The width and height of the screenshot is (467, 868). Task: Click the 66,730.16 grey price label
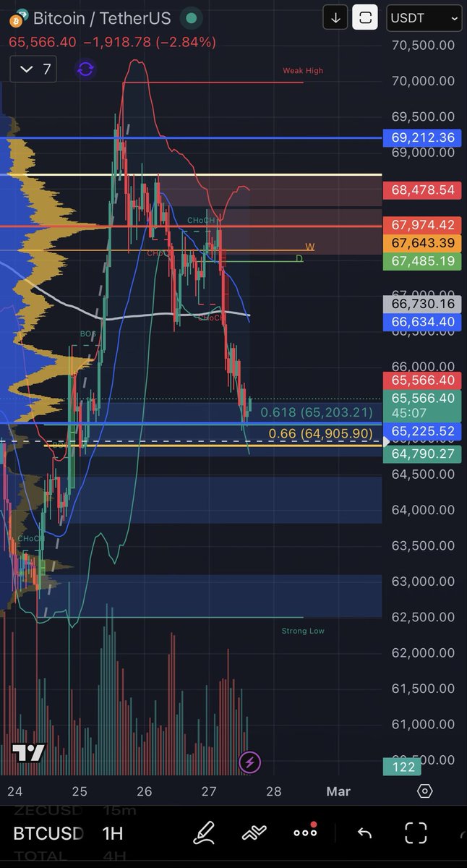pos(424,305)
